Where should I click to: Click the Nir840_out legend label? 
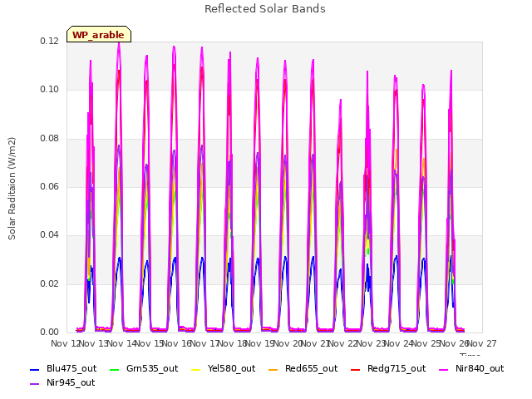tap(480, 368)
